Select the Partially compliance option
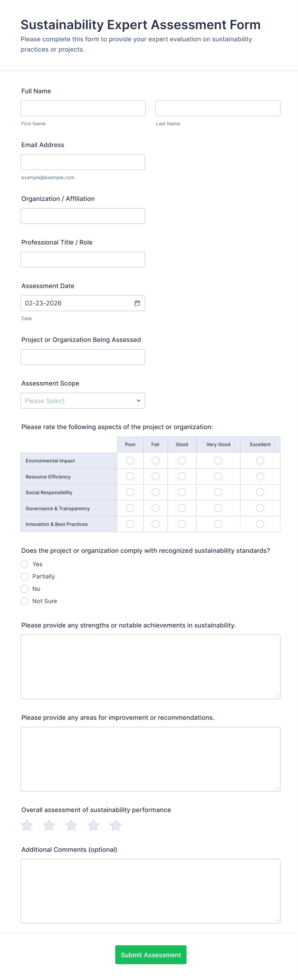Viewport: 298px width, 980px height. pyautogui.click(x=25, y=576)
